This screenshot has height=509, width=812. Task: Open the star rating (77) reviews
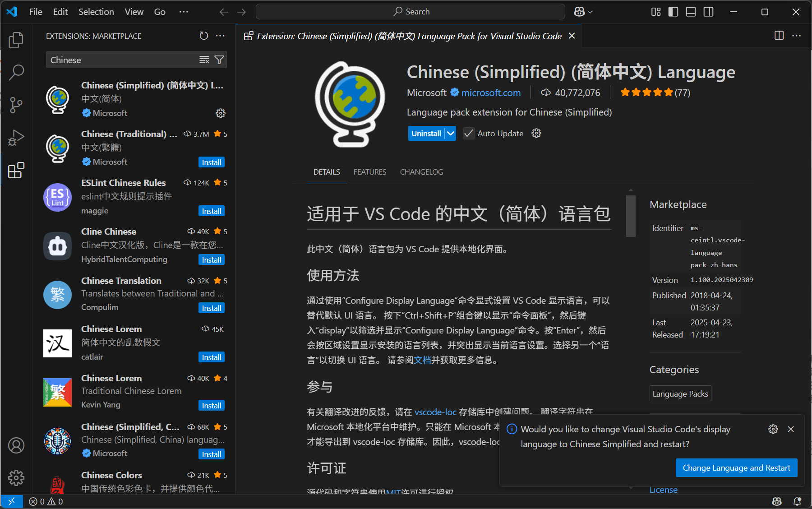click(x=655, y=93)
